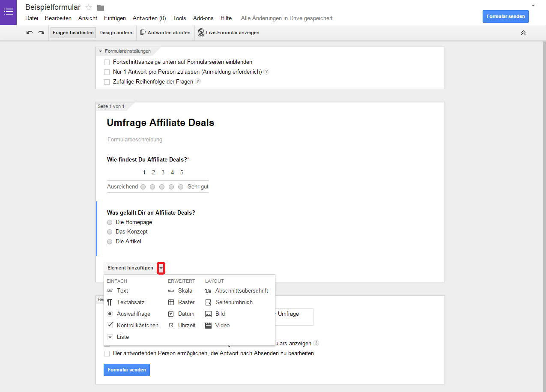This screenshot has width=546, height=392.
Task: Enable Fortschrittsanzeige unten auf Formularseiten
Action: click(107, 62)
